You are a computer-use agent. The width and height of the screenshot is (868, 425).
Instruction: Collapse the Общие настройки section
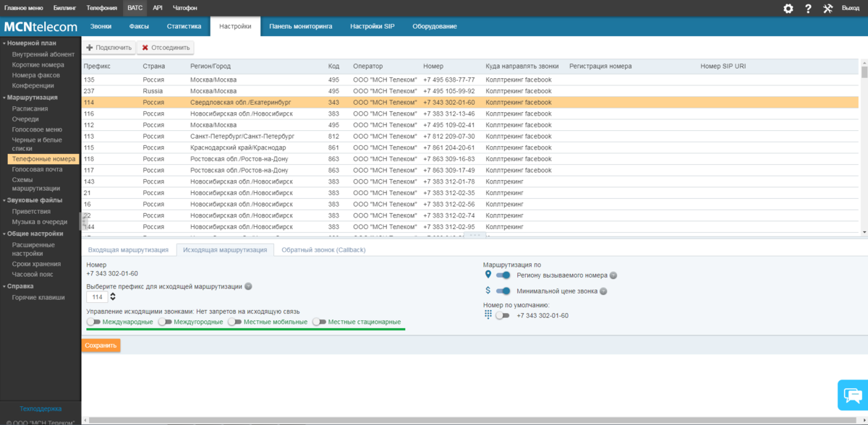[x=33, y=233]
